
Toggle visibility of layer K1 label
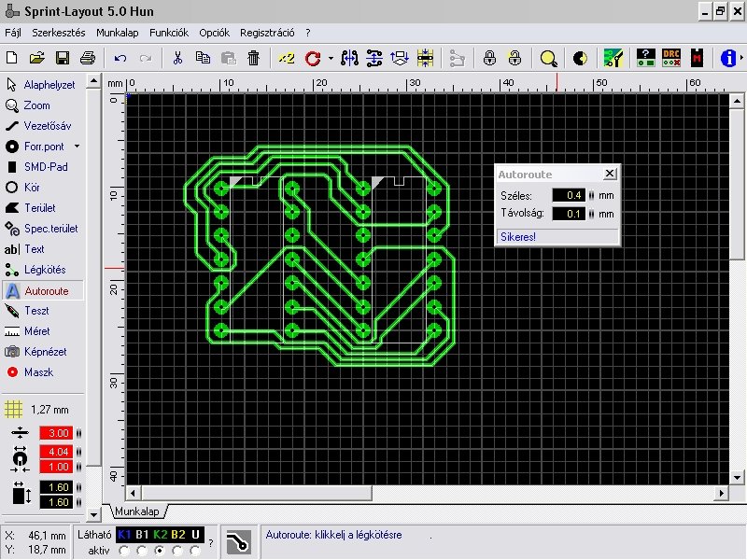tap(124, 534)
